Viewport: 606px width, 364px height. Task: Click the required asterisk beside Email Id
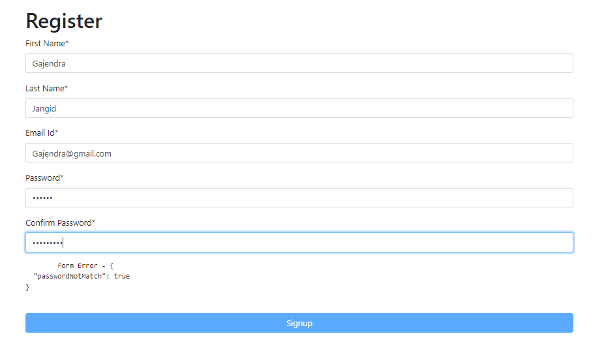57,132
